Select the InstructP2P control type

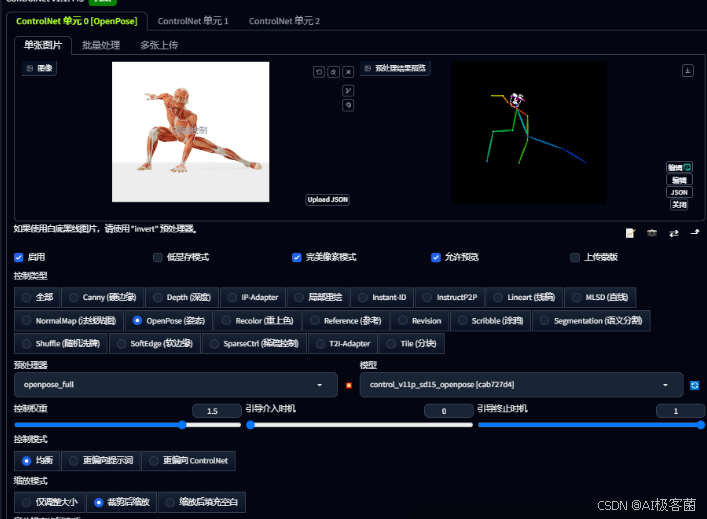(450, 297)
